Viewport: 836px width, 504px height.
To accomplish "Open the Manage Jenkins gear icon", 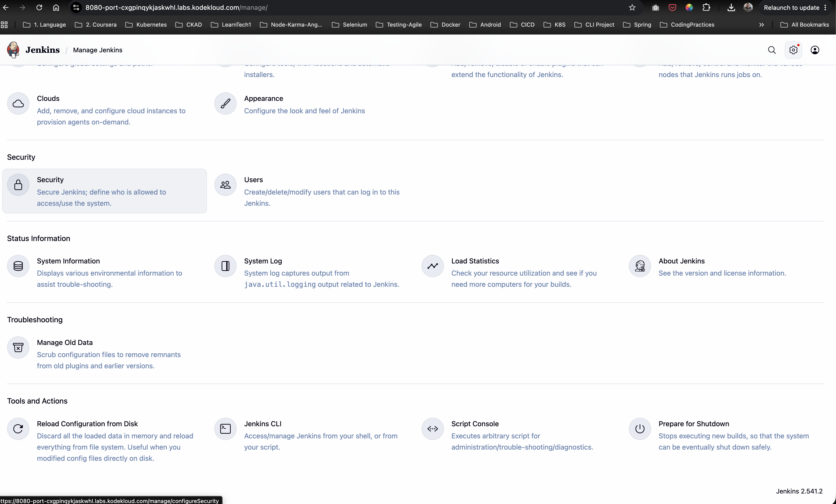I will click(x=793, y=50).
